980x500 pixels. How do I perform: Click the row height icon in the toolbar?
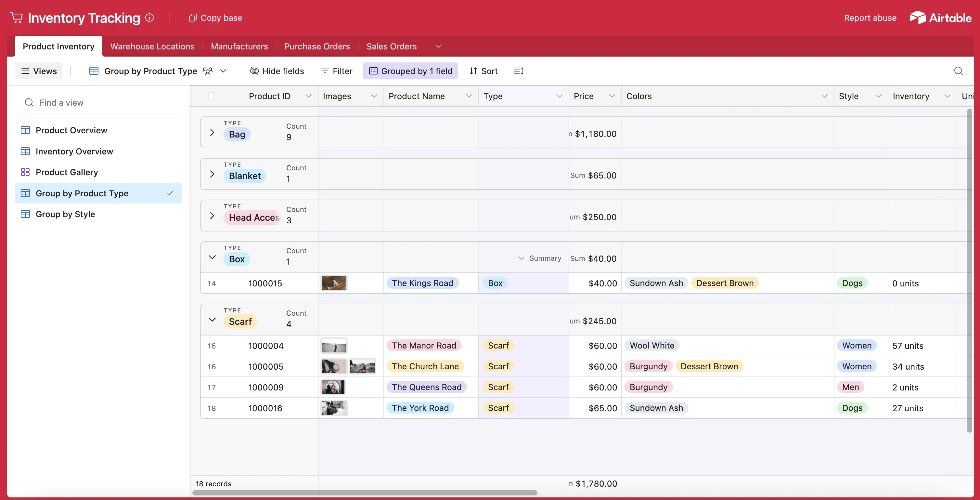click(519, 71)
